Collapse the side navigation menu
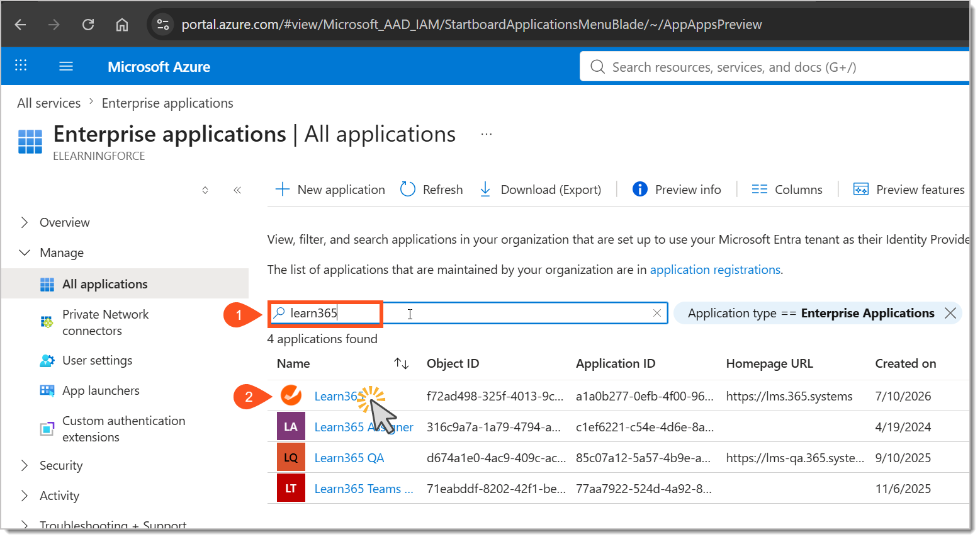The width and height of the screenshot is (980, 539). coord(237,190)
